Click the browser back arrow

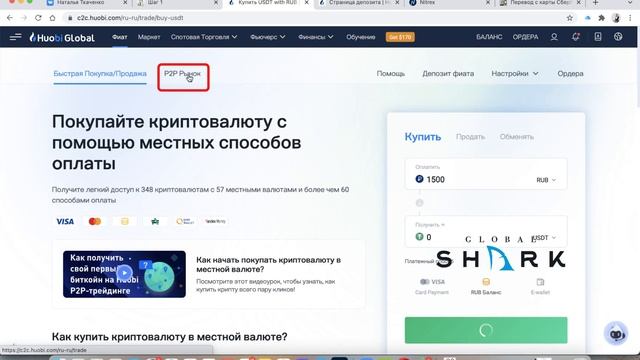click(x=10, y=18)
